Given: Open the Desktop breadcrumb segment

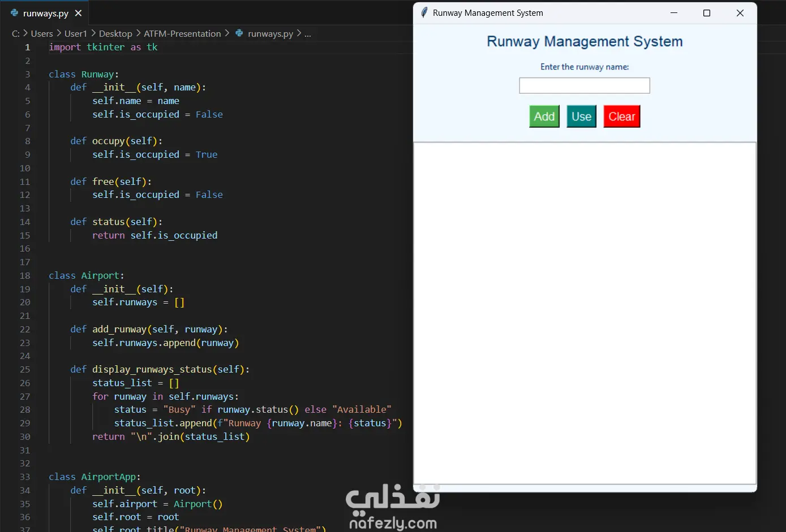Looking at the screenshot, I should [115, 34].
